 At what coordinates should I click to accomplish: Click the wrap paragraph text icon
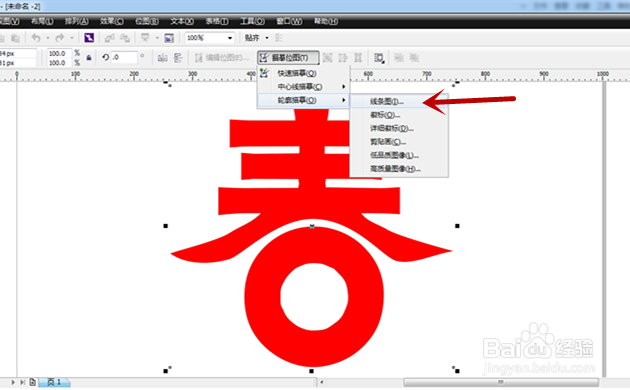tap(379, 58)
